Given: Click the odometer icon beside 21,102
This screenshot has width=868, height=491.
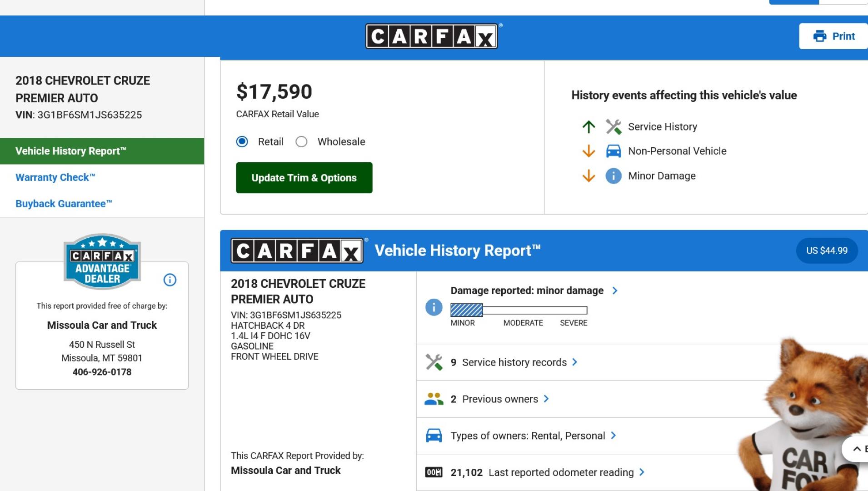Looking at the screenshot, I should tap(434, 472).
